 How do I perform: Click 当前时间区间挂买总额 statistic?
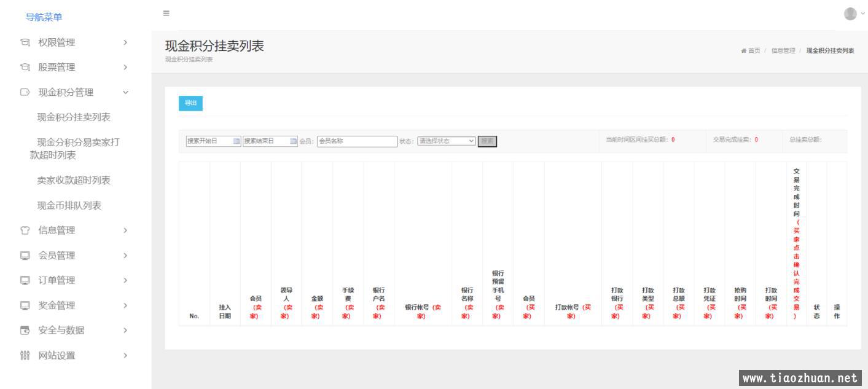639,139
